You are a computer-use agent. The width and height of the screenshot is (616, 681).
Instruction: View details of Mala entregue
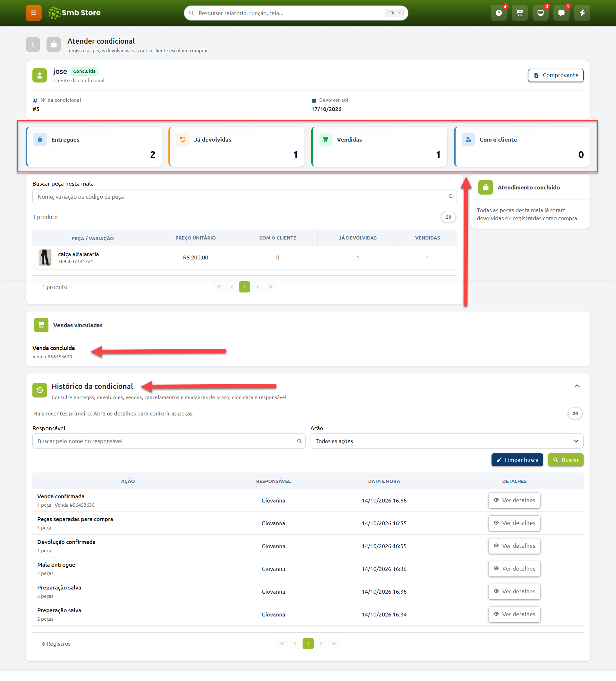[x=514, y=569]
